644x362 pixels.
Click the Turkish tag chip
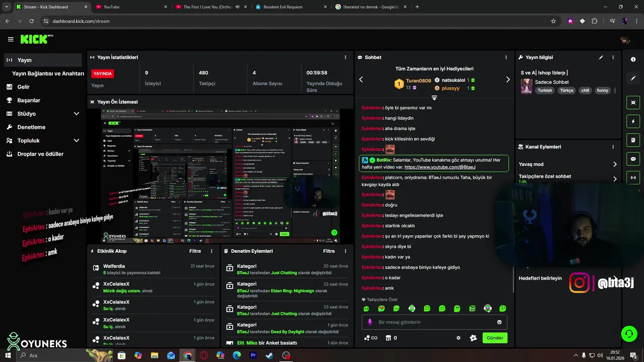tap(544, 90)
